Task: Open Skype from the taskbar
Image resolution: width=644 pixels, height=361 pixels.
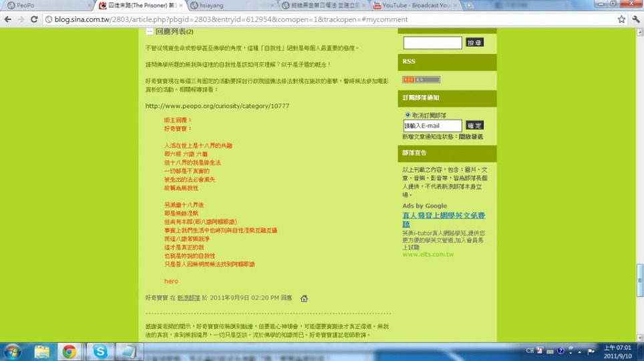Action: 100,351
